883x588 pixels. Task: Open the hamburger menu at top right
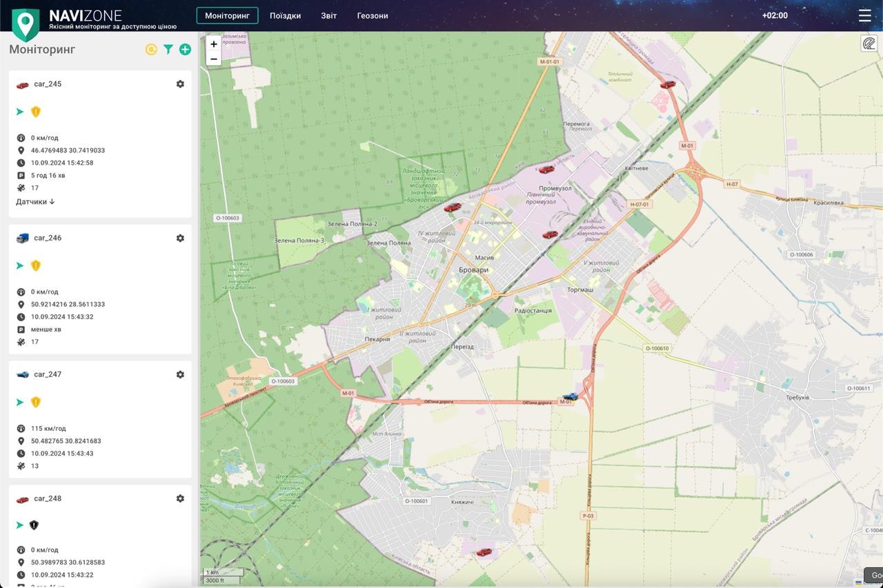pyautogui.click(x=864, y=15)
